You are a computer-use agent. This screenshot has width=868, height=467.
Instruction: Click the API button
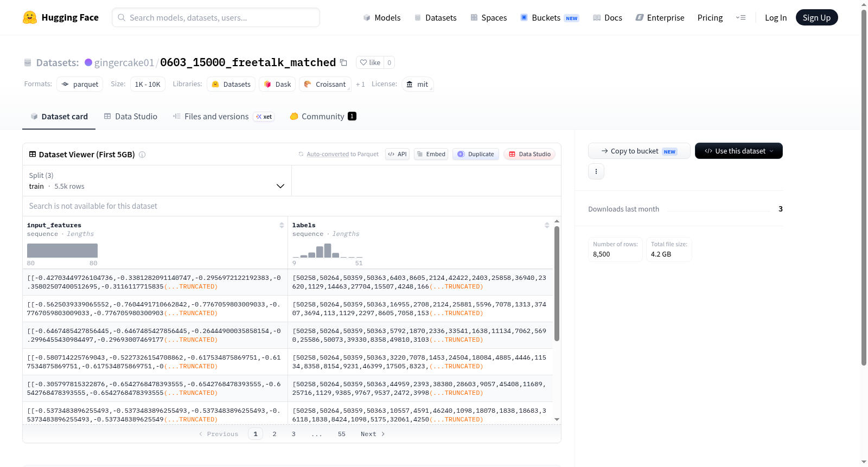(x=397, y=154)
